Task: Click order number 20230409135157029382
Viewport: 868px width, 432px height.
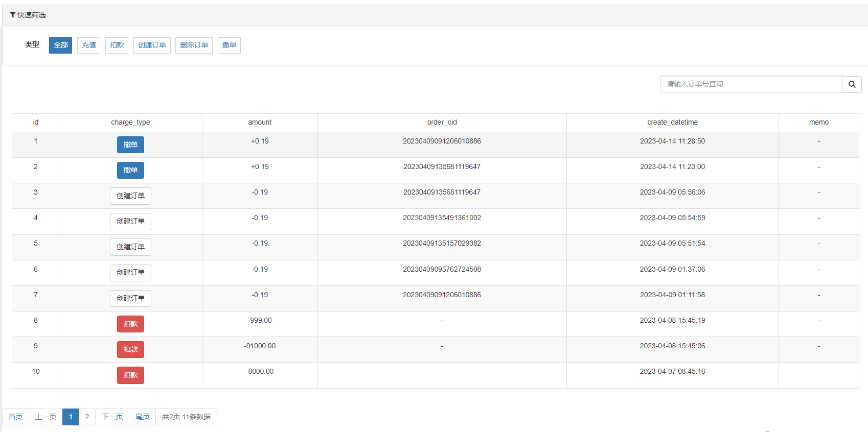Action: 442,244
